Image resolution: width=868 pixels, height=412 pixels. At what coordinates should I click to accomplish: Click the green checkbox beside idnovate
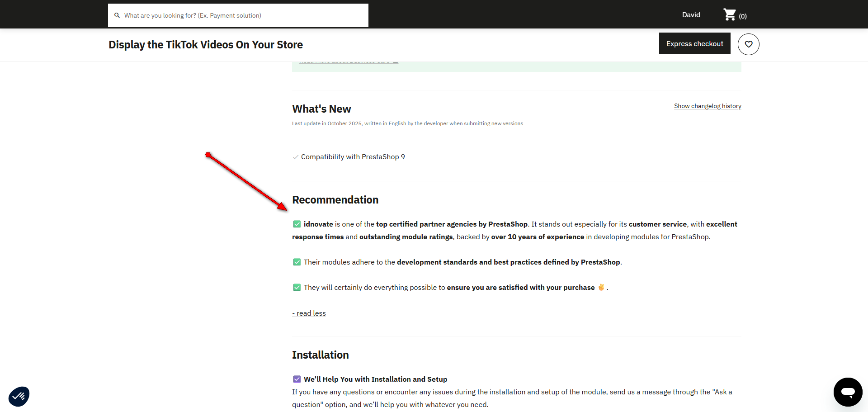(x=297, y=224)
